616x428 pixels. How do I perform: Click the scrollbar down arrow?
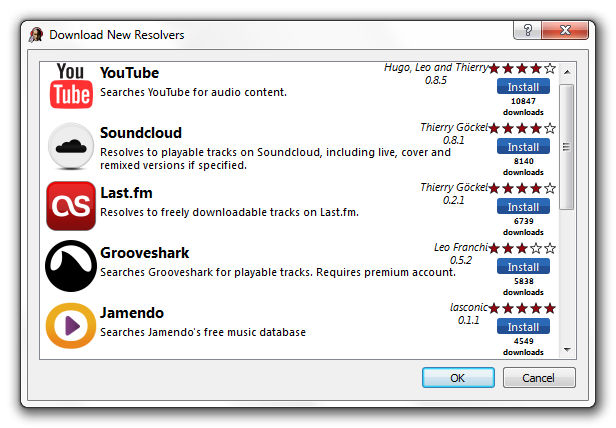[567, 349]
